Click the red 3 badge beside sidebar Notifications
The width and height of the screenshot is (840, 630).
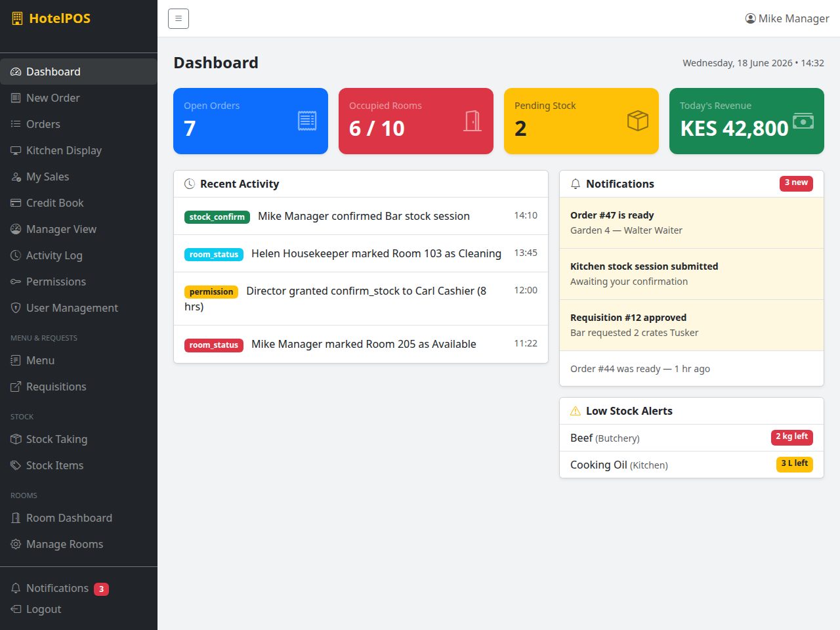pyautogui.click(x=101, y=589)
